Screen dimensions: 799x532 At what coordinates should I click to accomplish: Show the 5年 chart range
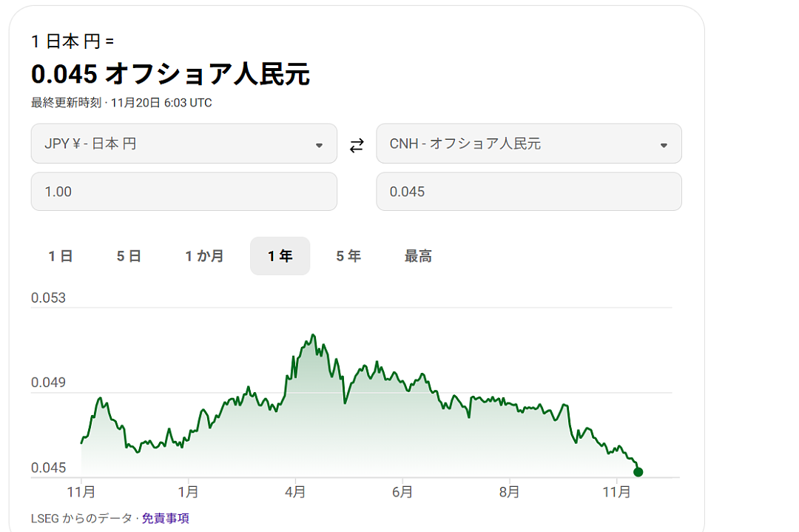pos(348,256)
